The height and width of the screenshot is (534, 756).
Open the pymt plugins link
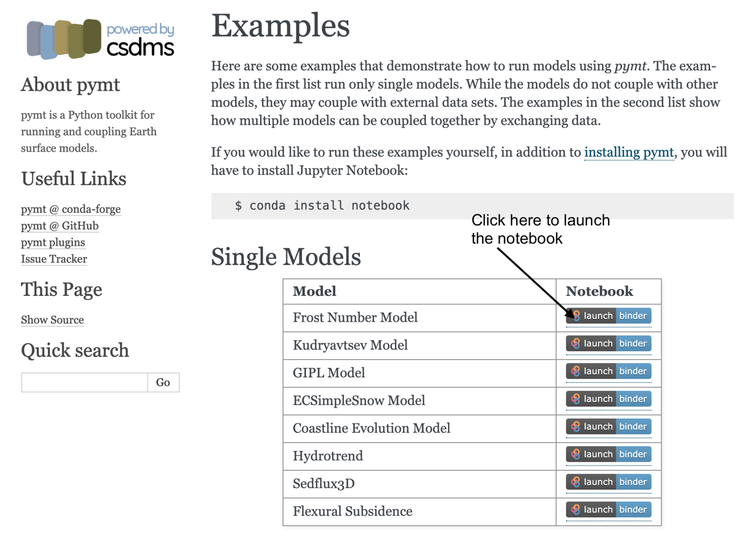point(53,242)
